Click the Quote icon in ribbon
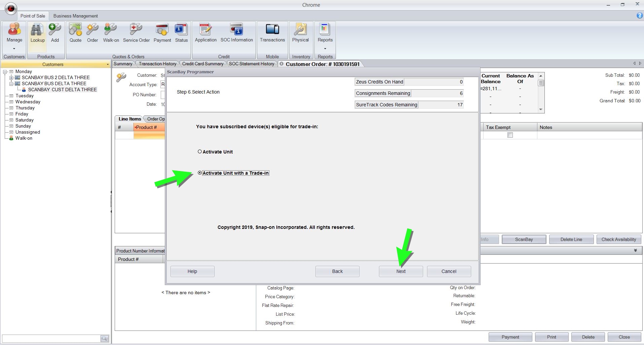 (x=75, y=30)
